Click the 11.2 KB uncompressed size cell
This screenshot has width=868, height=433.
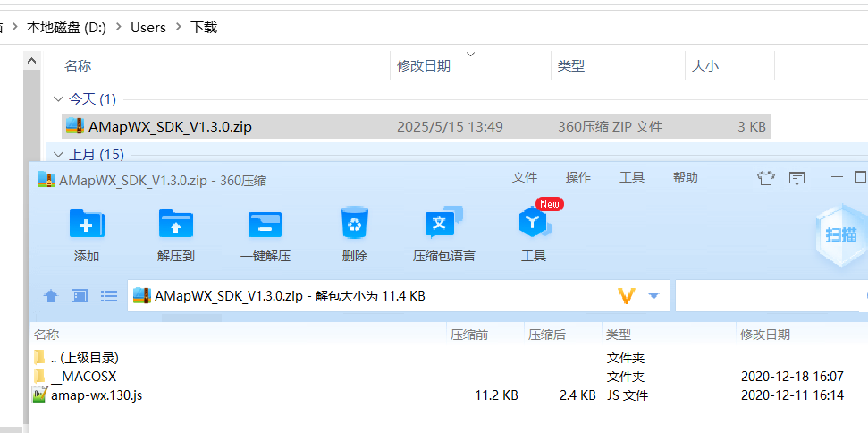click(x=496, y=395)
